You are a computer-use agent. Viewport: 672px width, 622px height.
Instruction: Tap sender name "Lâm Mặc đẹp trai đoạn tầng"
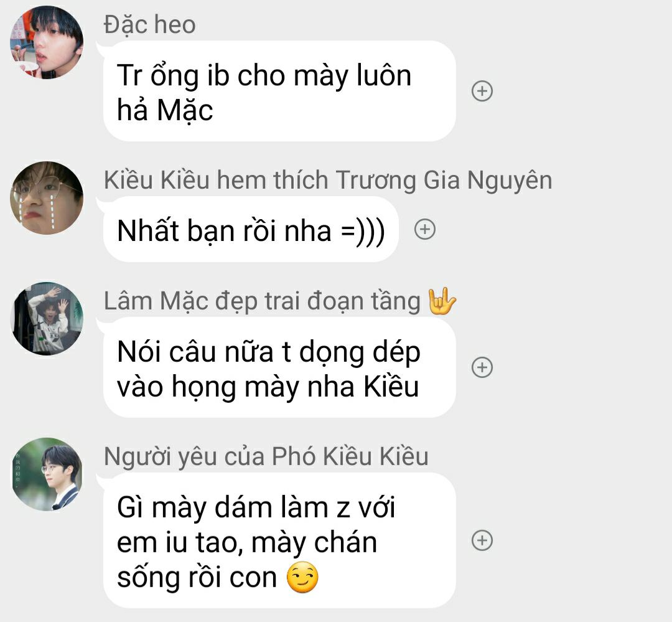[262, 301]
